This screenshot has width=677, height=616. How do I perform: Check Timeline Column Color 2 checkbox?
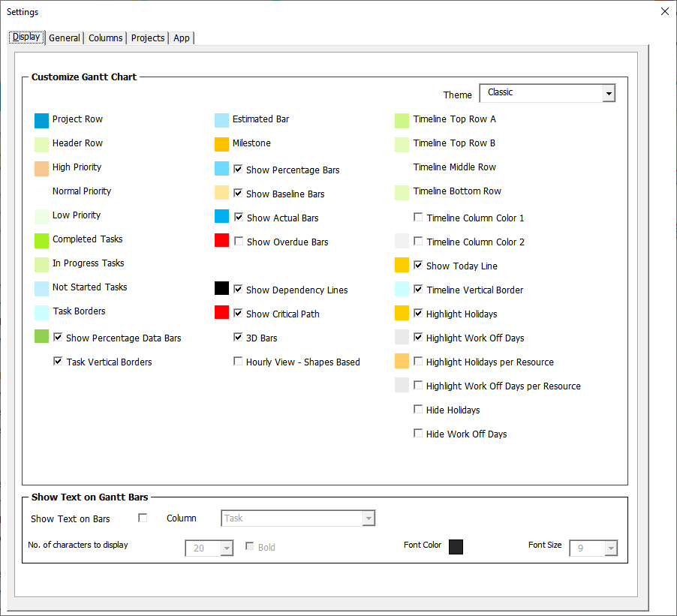coord(418,241)
